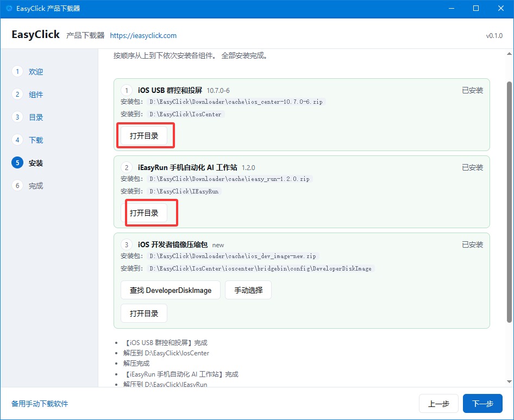The height and width of the screenshot is (420, 514).
Task: Click the DeveloperDiskImage install path
Action: click(x=261, y=268)
